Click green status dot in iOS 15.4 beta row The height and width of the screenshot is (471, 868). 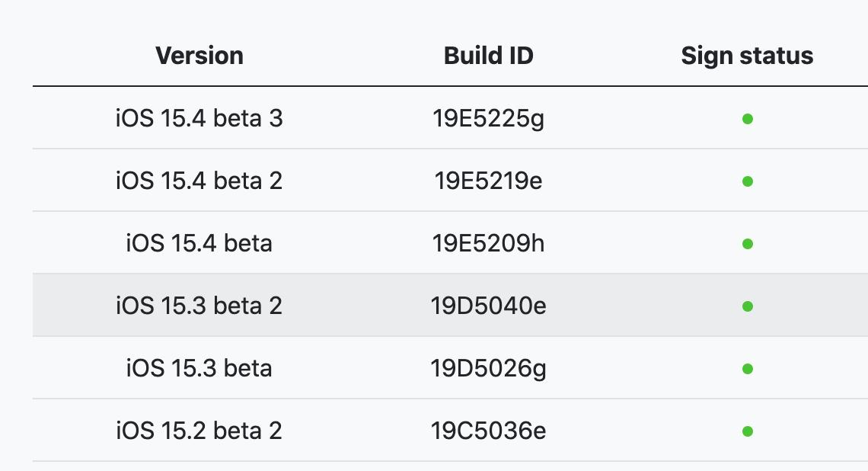747,244
